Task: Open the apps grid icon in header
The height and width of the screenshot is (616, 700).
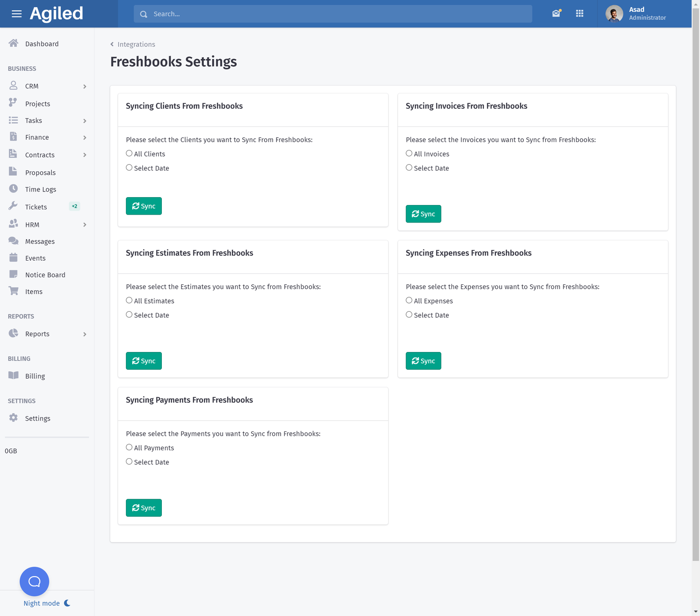Action: (x=580, y=14)
